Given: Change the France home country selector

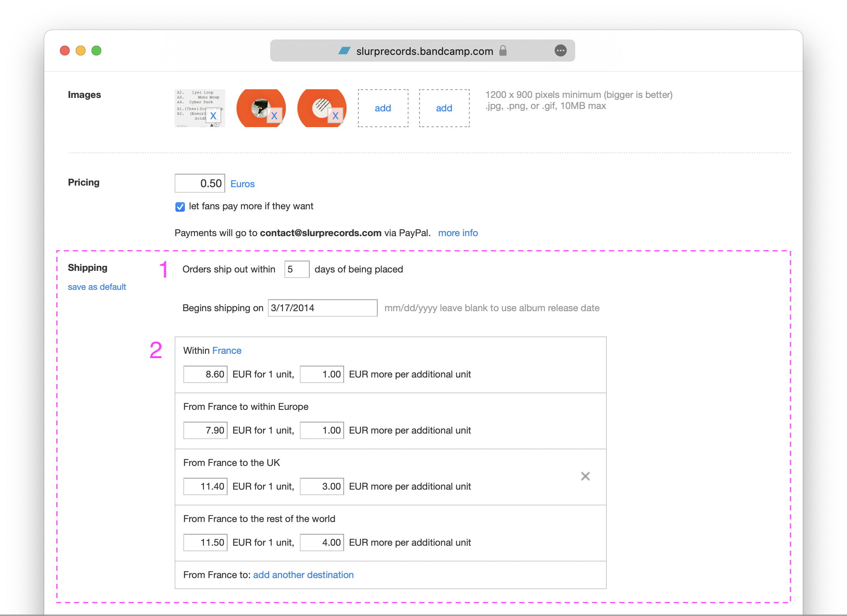Looking at the screenshot, I should point(227,351).
